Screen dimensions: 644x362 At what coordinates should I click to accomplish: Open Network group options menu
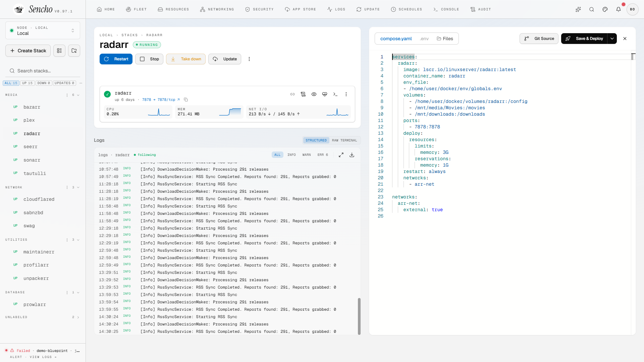point(67,187)
